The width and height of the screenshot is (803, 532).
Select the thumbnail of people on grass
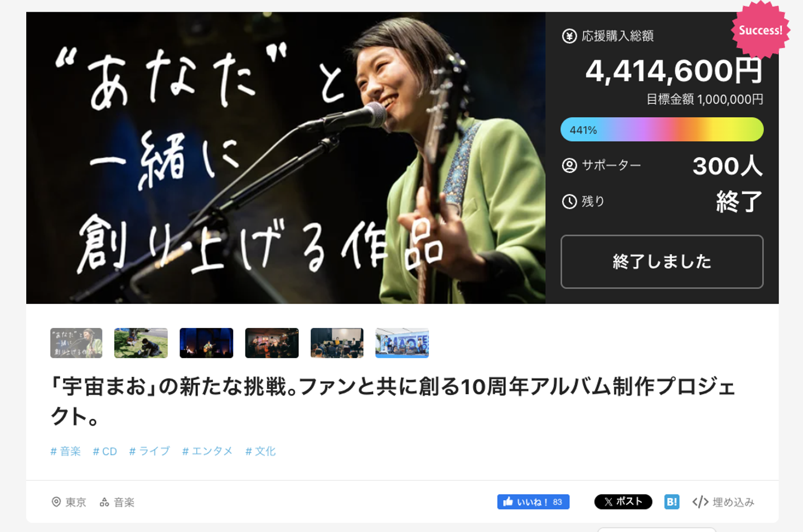(141, 343)
